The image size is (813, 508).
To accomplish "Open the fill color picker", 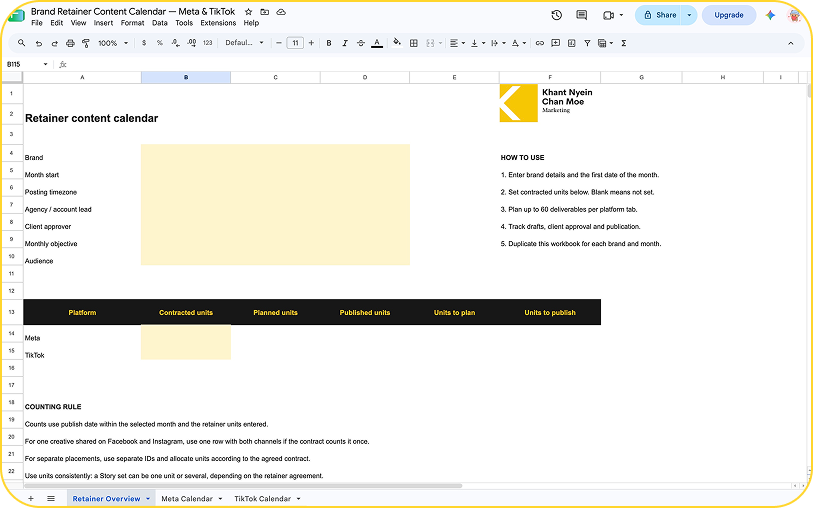I will point(397,43).
